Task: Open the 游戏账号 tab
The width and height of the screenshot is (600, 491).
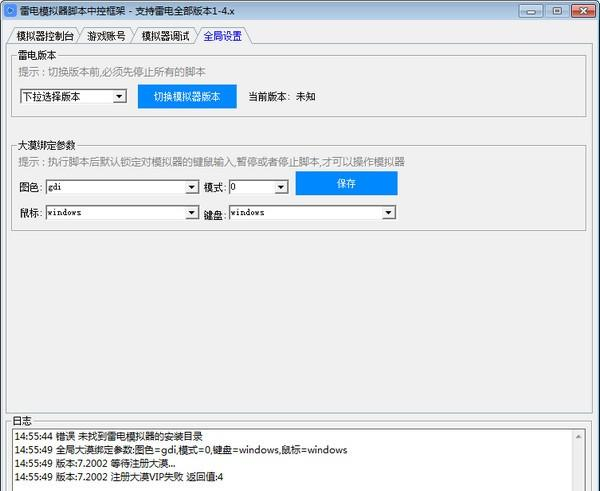Action: pyautogui.click(x=106, y=36)
